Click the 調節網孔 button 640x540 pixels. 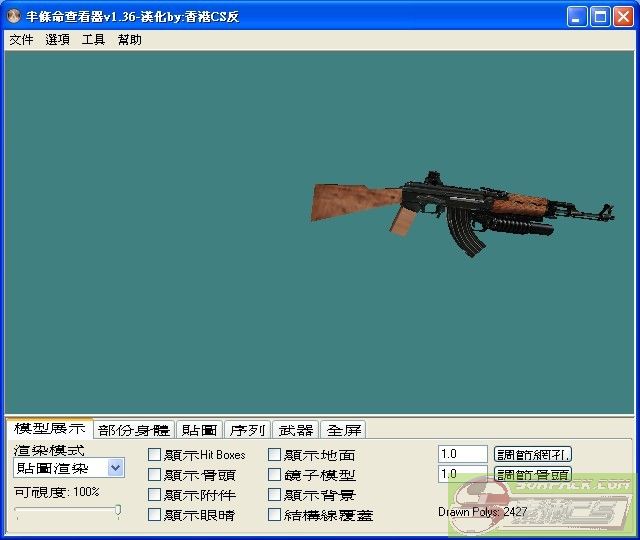click(x=533, y=454)
